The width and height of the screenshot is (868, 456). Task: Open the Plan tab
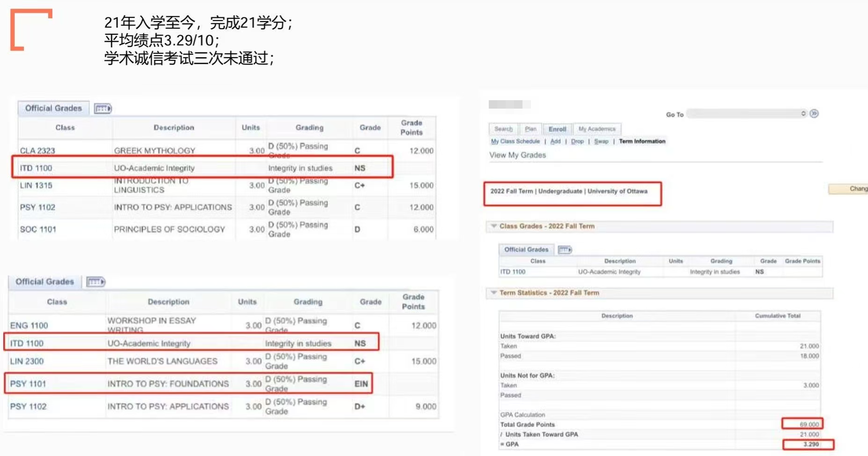click(x=530, y=129)
